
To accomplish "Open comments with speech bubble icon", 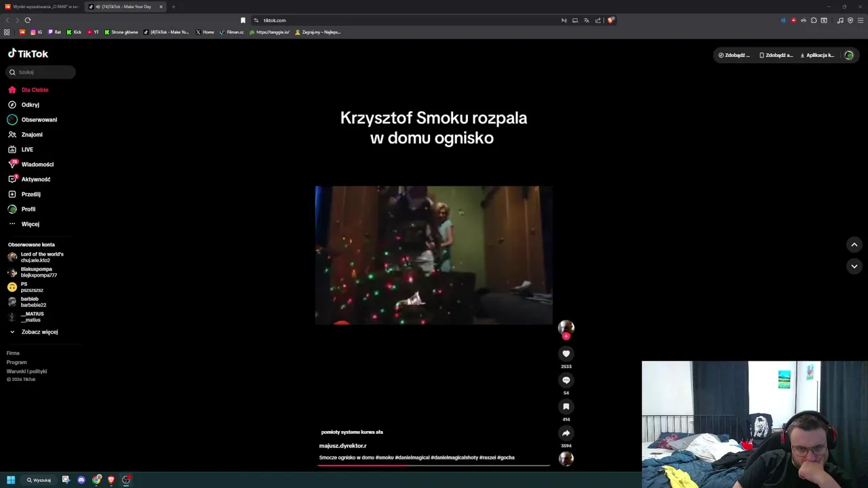I will click(566, 380).
